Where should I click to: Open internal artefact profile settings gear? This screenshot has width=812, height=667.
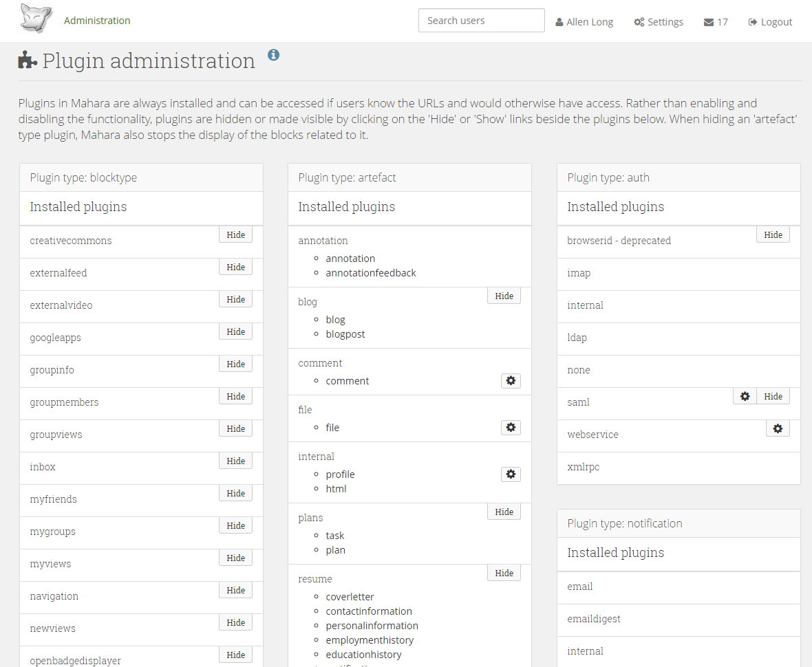coord(511,474)
